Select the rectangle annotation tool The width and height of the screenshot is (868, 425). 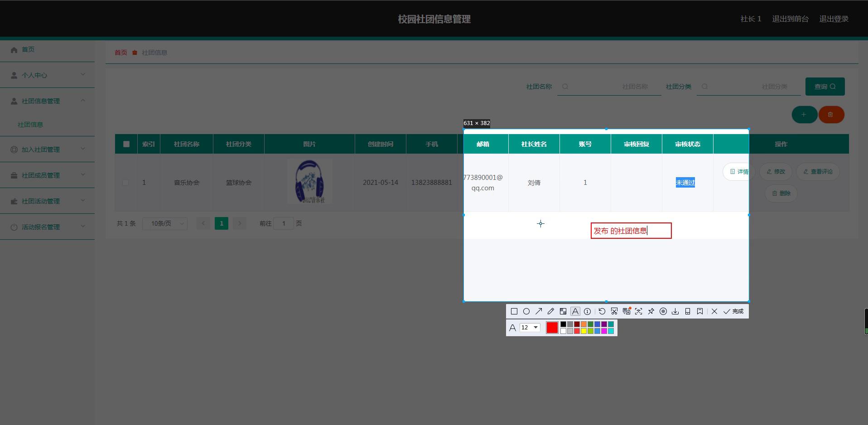[x=514, y=311]
